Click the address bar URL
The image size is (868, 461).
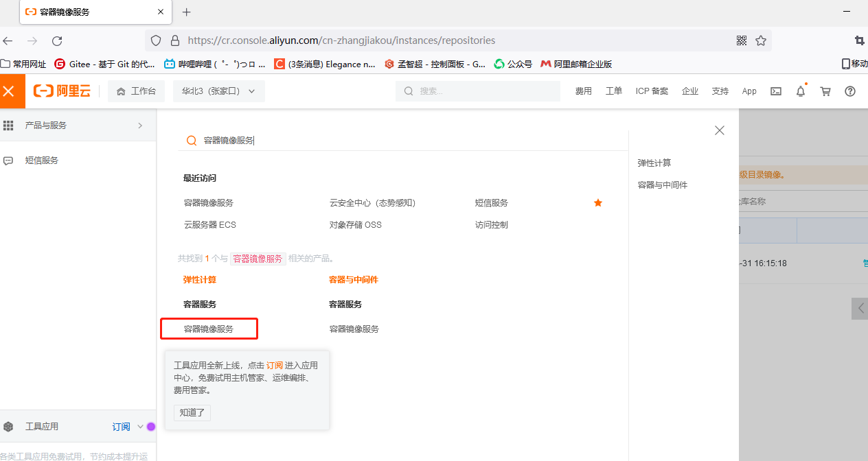pyautogui.click(x=341, y=40)
